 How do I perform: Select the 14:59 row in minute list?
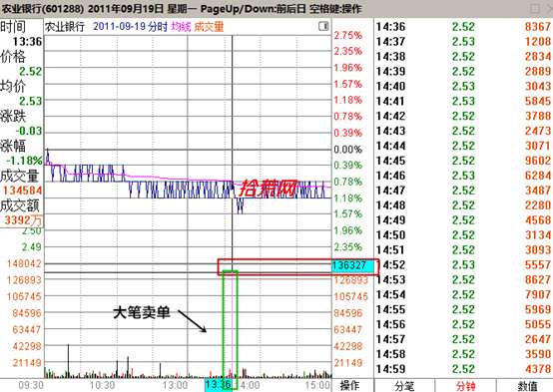pyautogui.click(x=463, y=369)
